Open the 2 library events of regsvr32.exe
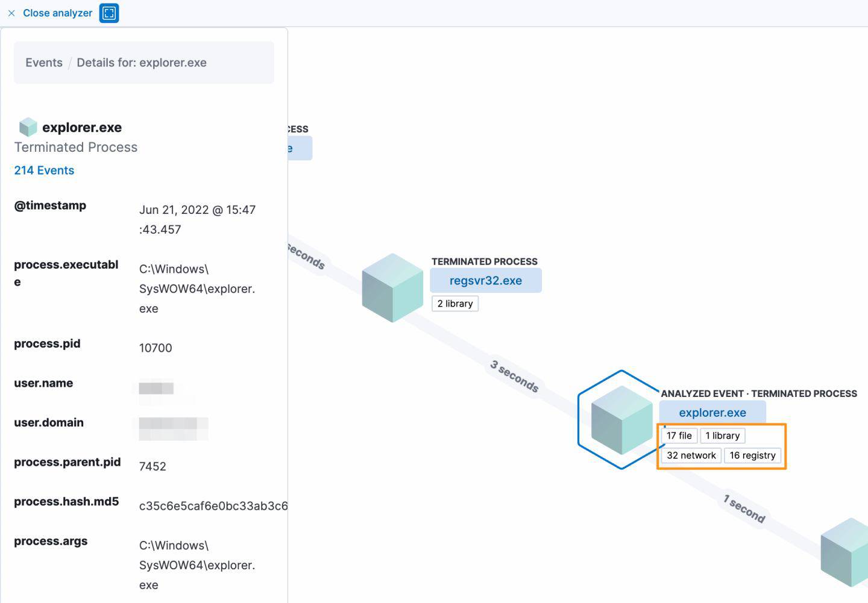The height and width of the screenshot is (603, 868). coord(455,304)
